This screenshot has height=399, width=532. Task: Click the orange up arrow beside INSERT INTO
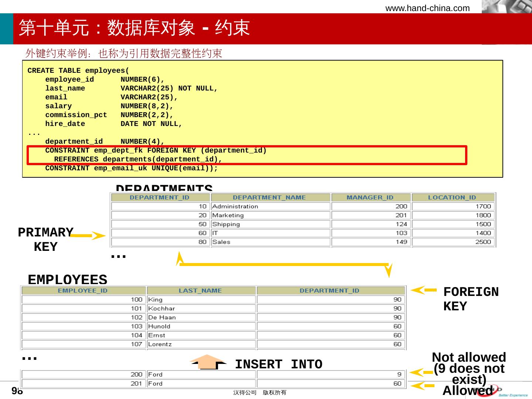pos(208,362)
